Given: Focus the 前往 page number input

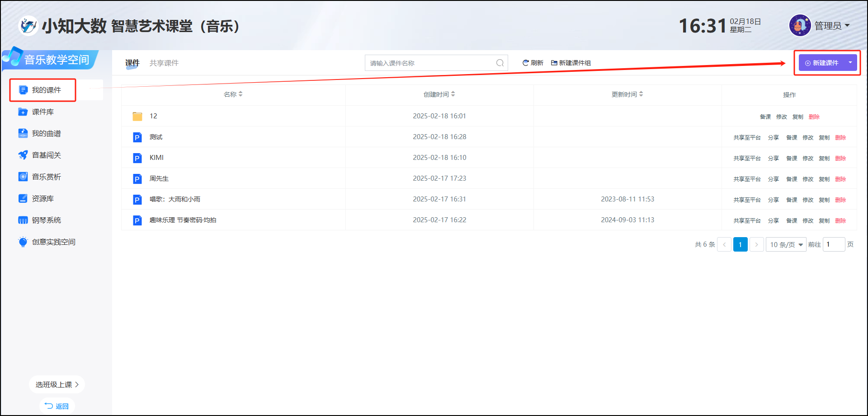Looking at the screenshot, I should [x=834, y=244].
